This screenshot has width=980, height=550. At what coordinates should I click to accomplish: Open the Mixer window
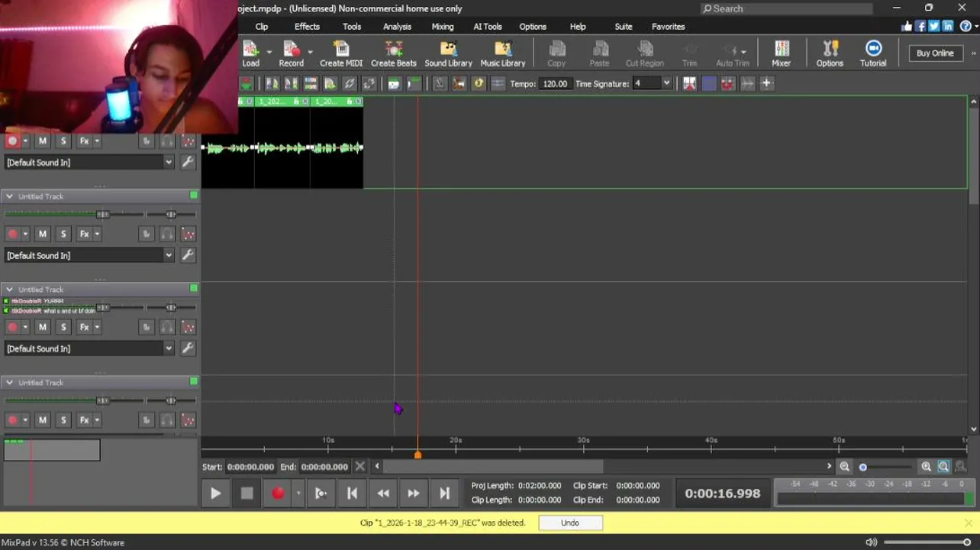tap(781, 53)
